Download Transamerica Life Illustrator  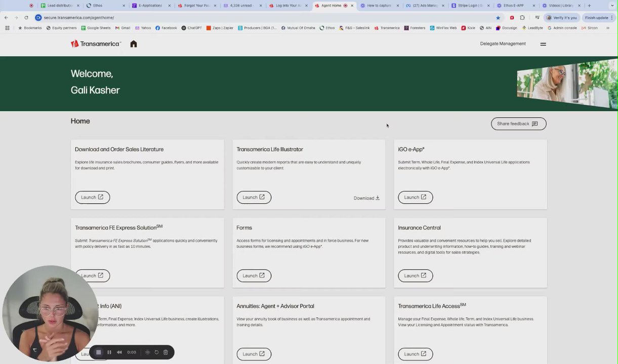point(366,198)
